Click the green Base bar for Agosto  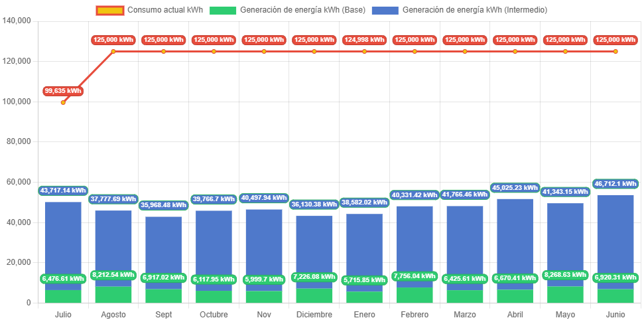click(x=113, y=295)
